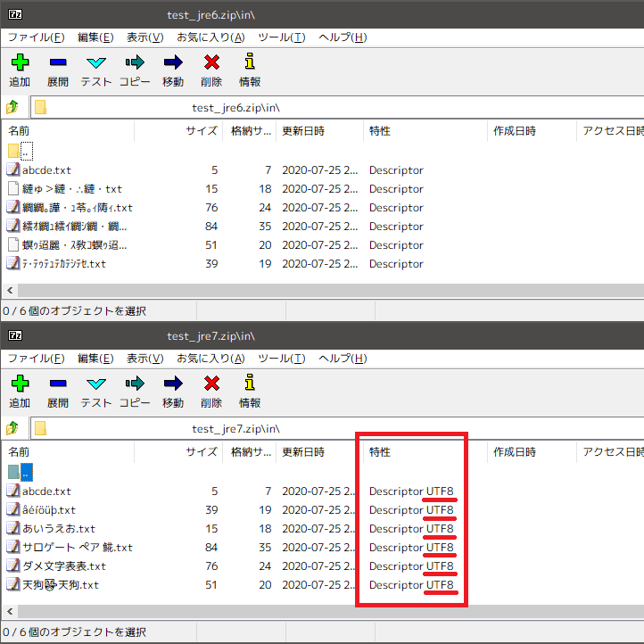The height and width of the screenshot is (644, 644).
Task: Select garbled file of size 51 in test_jre6.zip
Action: tap(68, 245)
